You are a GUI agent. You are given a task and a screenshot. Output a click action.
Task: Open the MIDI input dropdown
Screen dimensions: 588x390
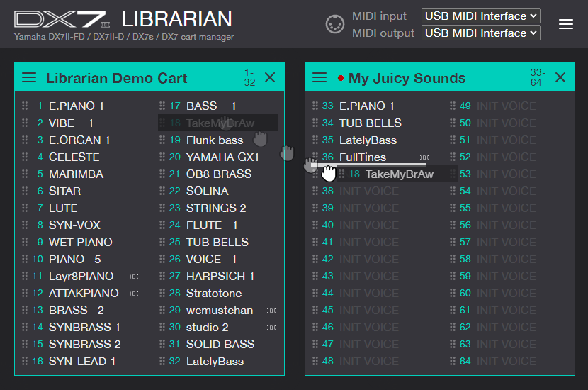[x=481, y=16]
